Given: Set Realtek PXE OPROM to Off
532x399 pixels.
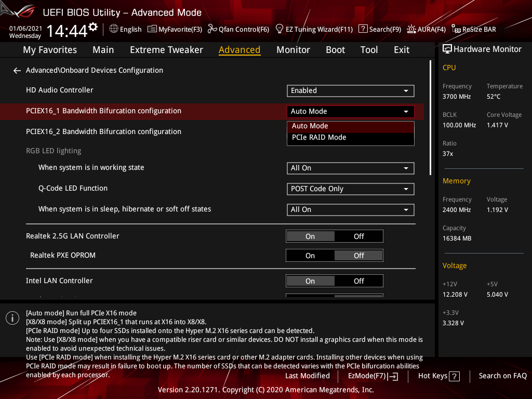Looking at the screenshot, I should (358, 256).
